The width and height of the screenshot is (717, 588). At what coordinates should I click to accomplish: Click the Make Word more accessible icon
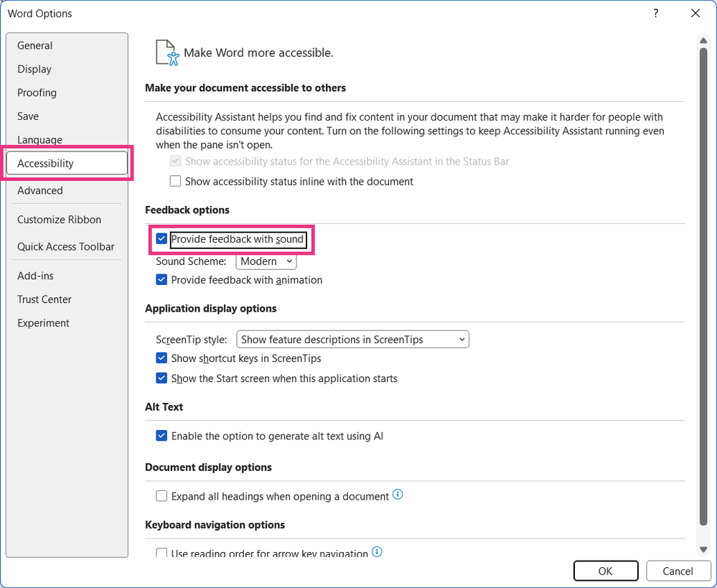tap(164, 51)
